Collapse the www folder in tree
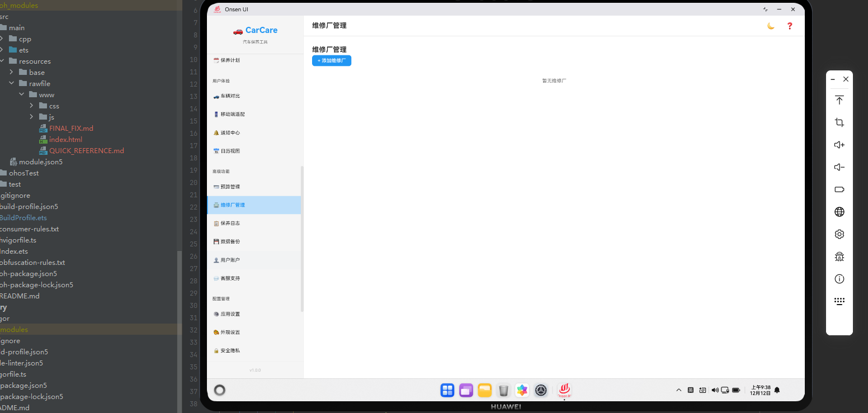 pos(22,94)
